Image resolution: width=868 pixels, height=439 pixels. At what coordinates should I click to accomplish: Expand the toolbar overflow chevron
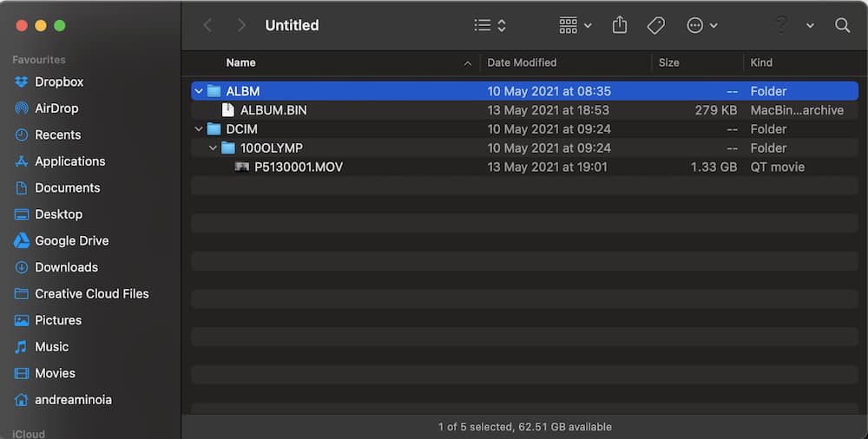tap(810, 25)
